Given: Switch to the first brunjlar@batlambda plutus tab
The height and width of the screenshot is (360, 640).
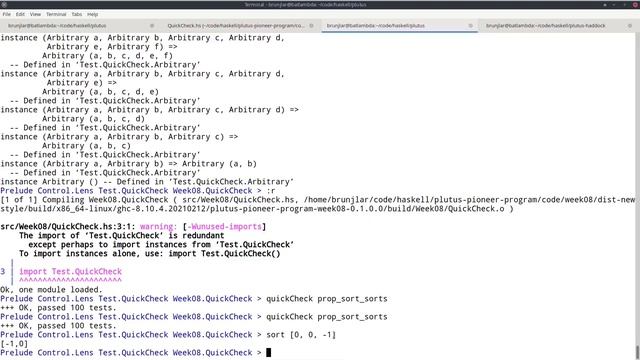Looking at the screenshot, I should (x=57, y=26).
